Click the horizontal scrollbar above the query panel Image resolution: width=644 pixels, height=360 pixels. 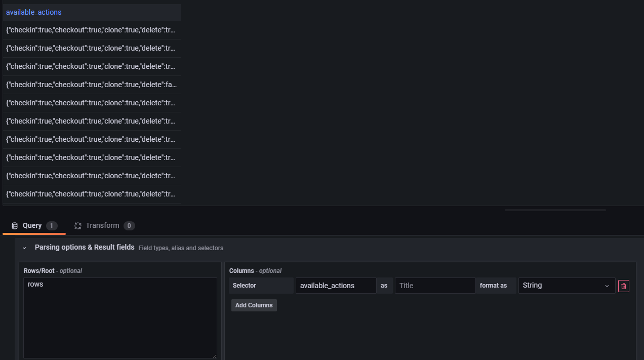tap(554, 210)
